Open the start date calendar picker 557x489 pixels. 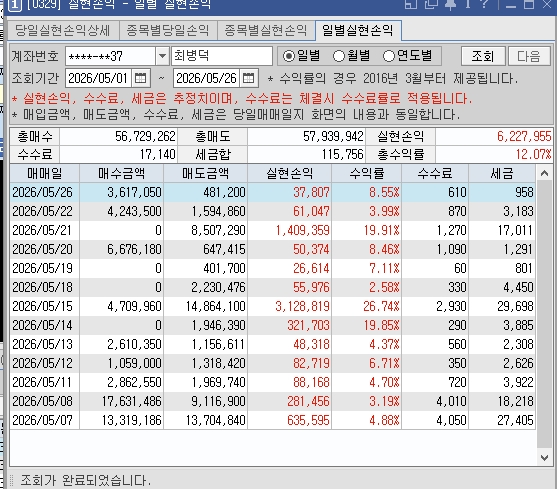tap(141, 78)
